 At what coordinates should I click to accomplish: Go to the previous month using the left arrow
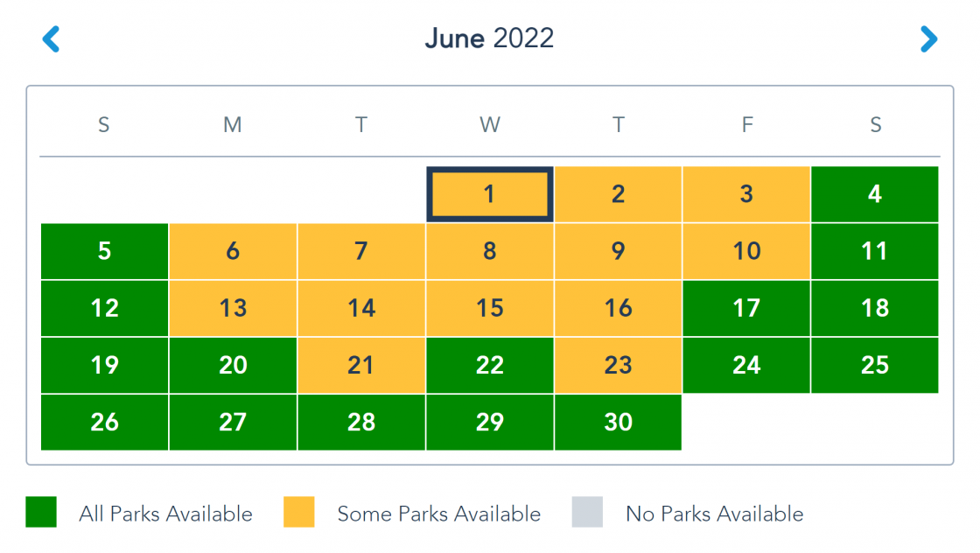tap(51, 38)
